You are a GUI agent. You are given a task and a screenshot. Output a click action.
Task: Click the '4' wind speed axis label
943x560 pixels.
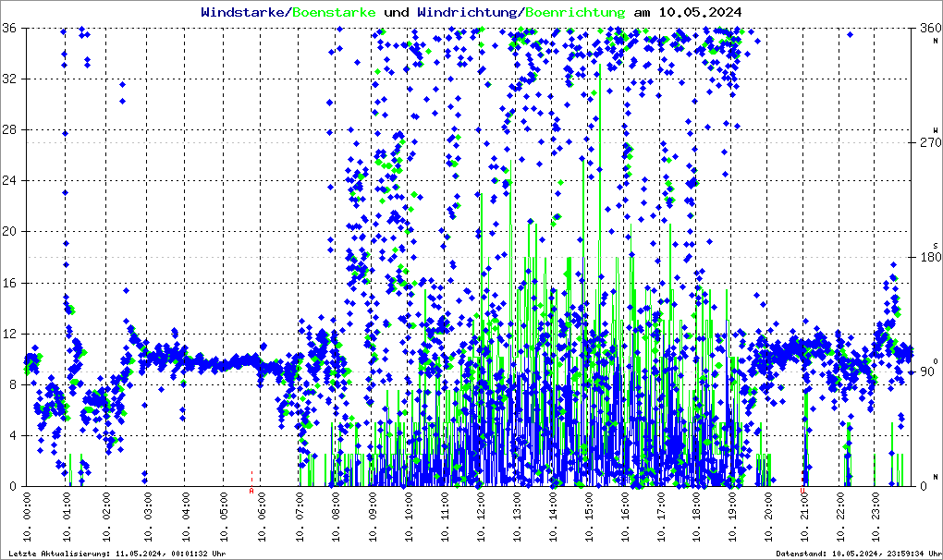(13, 435)
